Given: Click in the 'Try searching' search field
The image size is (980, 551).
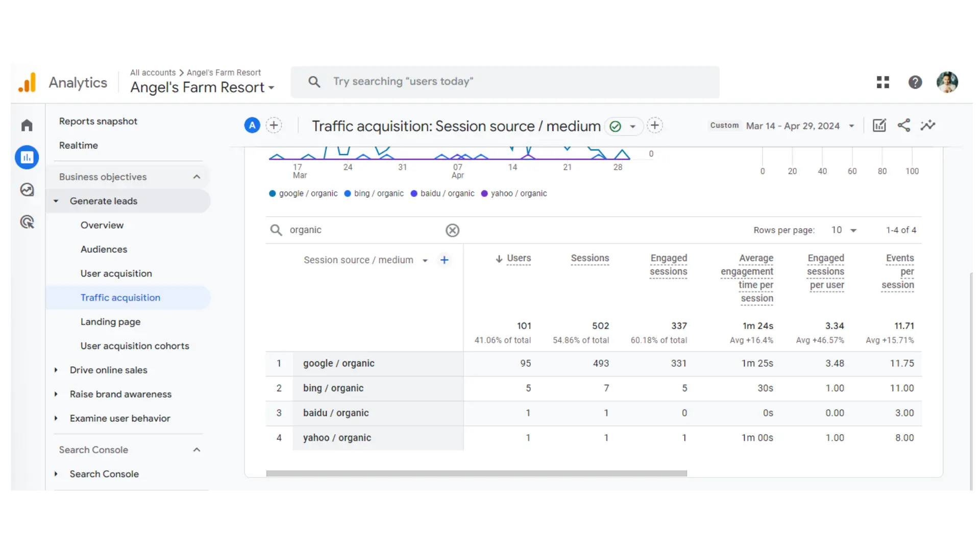Looking at the screenshot, I should tap(505, 82).
